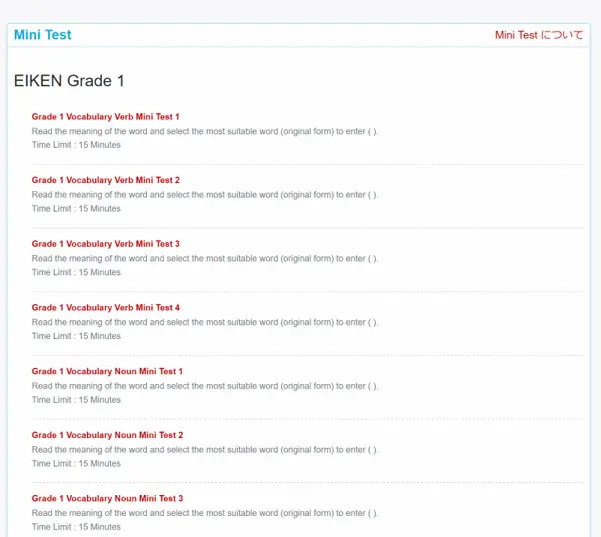Click the description under Verb Mini Test 1
The image size is (601, 537).
coord(205,131)
